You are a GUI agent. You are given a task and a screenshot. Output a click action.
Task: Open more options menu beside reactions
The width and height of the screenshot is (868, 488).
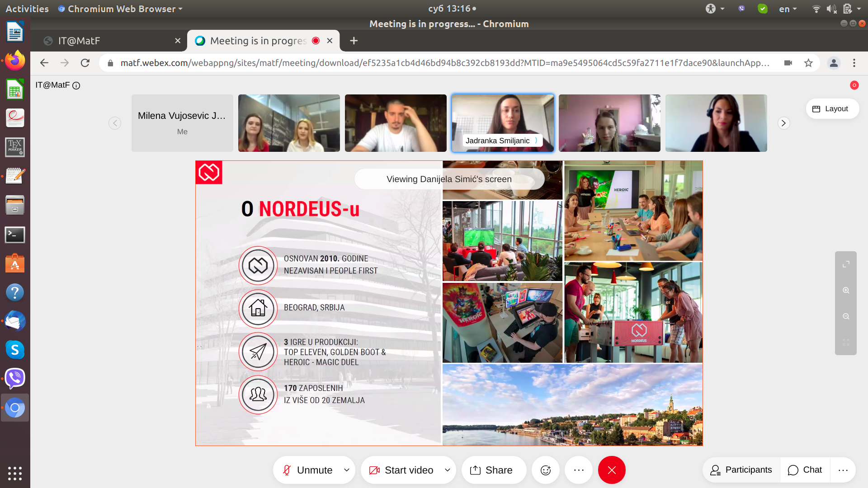coord(579,470)
